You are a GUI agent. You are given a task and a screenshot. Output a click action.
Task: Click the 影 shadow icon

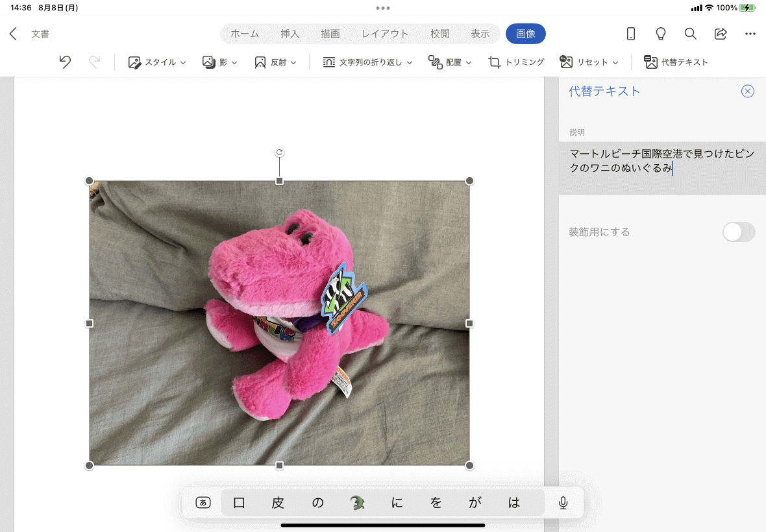(x=208, y=62)
